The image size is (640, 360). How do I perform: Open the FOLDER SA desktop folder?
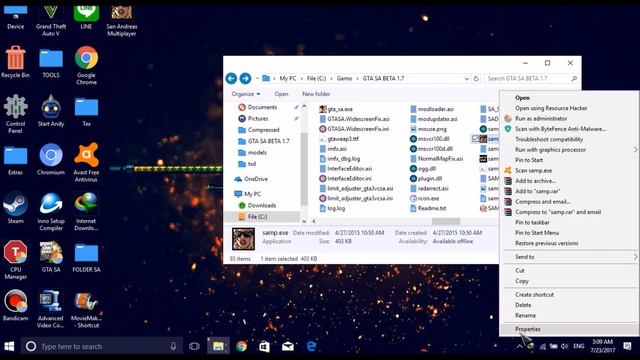86,258
